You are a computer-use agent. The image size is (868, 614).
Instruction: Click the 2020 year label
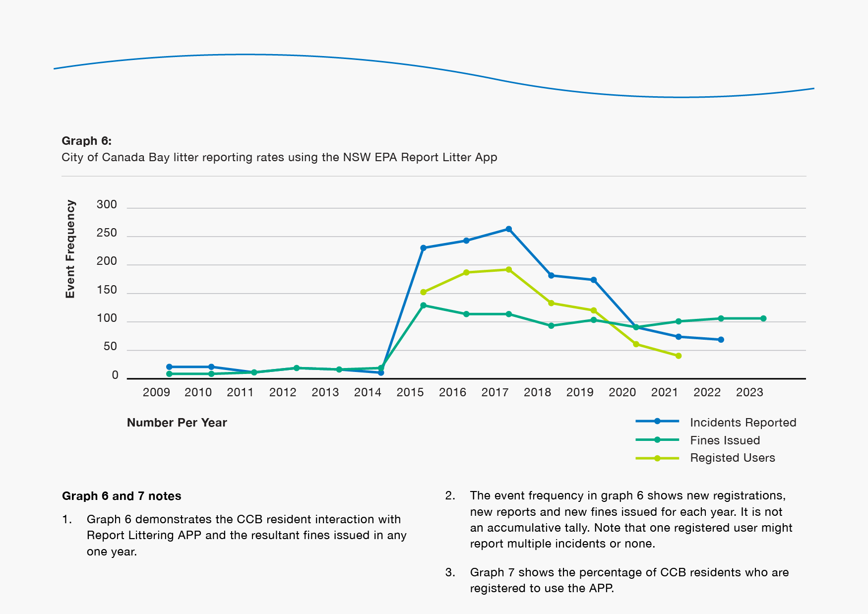[x=622, y=392]
